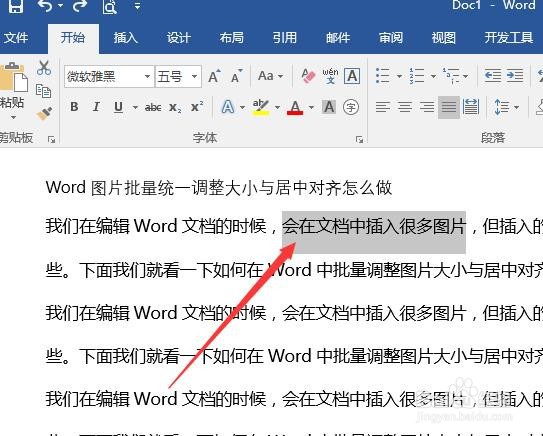Expand the font size dropdown arrow
The width and height of the screenshot is (543, 436).
tap(195, 76)
